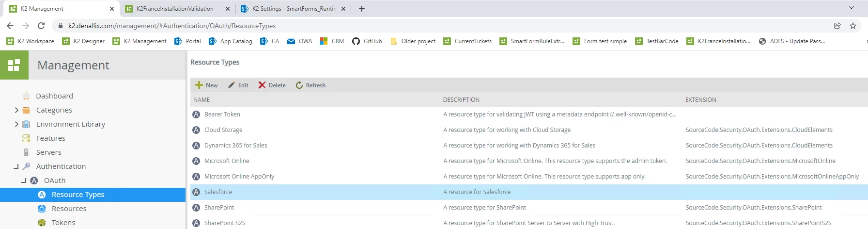This screenshot has height=229, width=868.
Task: Open the GitHub bookmark
Action: [367, 41]
